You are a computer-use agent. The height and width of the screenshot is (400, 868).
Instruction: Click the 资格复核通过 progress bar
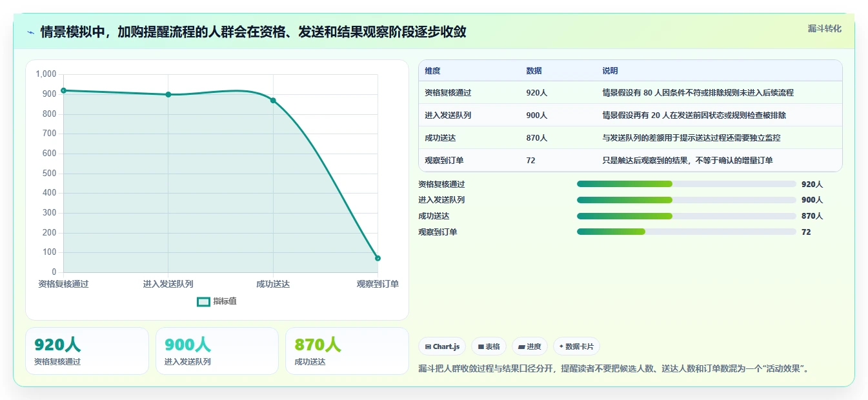[687, 184]
